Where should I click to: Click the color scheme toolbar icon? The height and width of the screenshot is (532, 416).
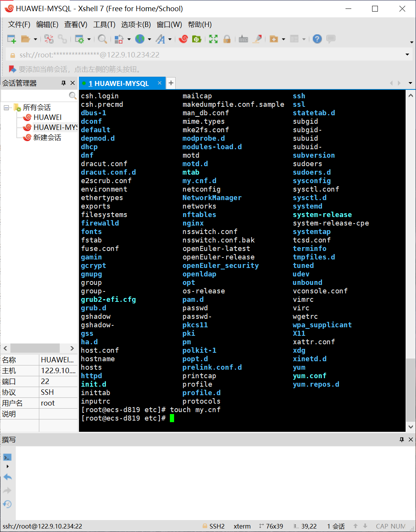[x=119, y=39]
